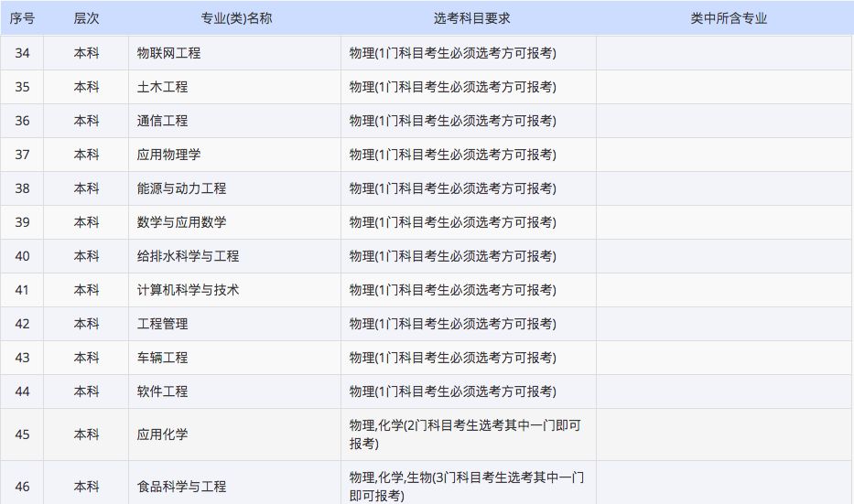Select the 软件工程 major name

tap(162, 391)
